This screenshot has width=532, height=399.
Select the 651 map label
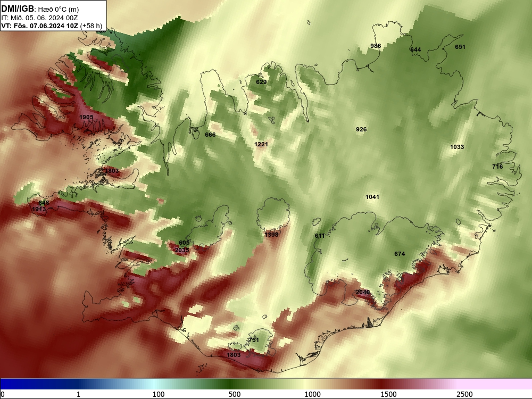pyautogui.click(x=460, y=47)
